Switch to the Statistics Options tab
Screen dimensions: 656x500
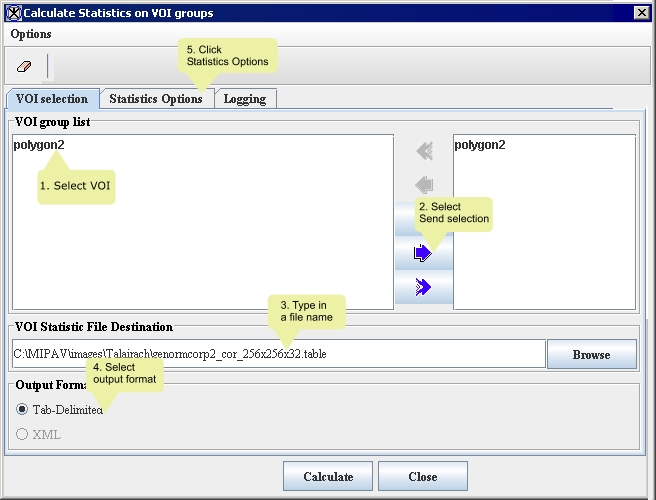156,99
